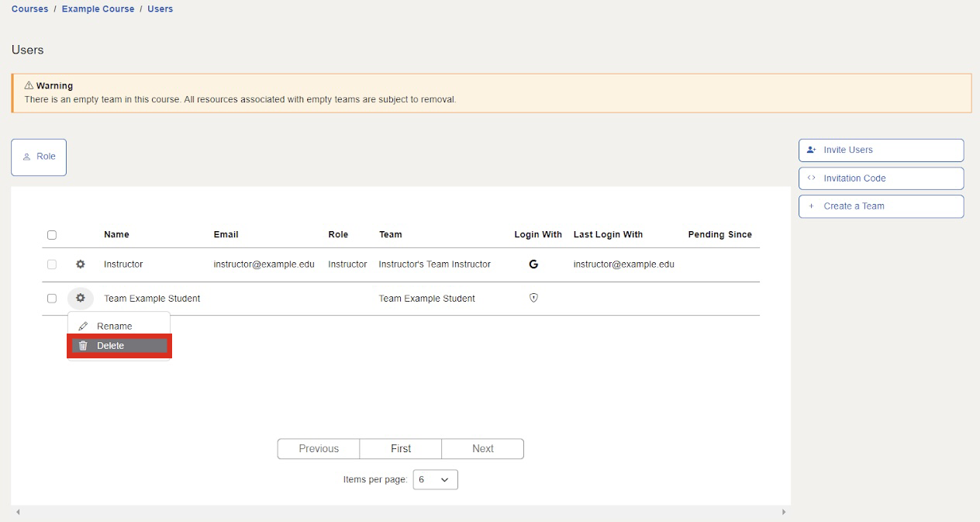Check the Team Example Student row checkbox
The height and width of the screenshot is (522, 980).
(52, 298)
